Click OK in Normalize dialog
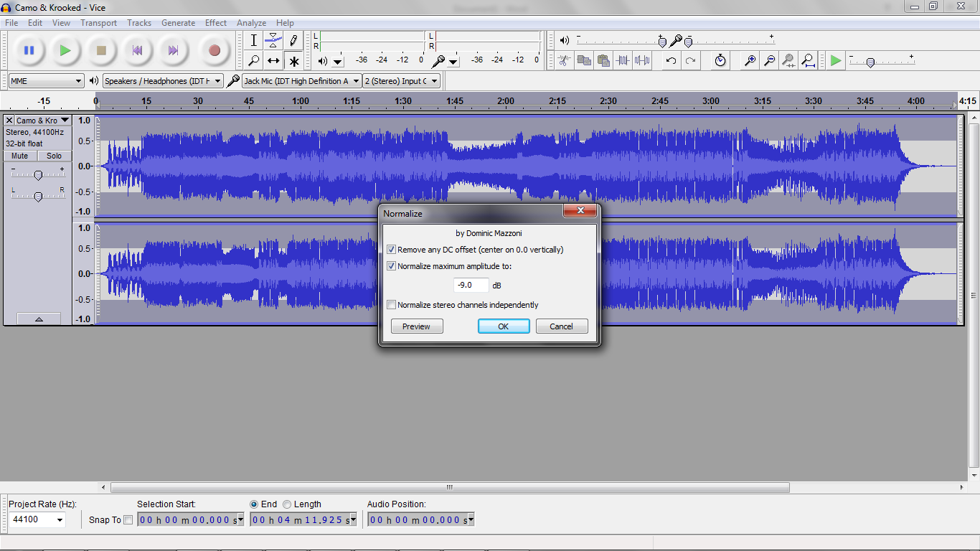The height and width of the screenshot is (551, 980). tap(504, 326)
